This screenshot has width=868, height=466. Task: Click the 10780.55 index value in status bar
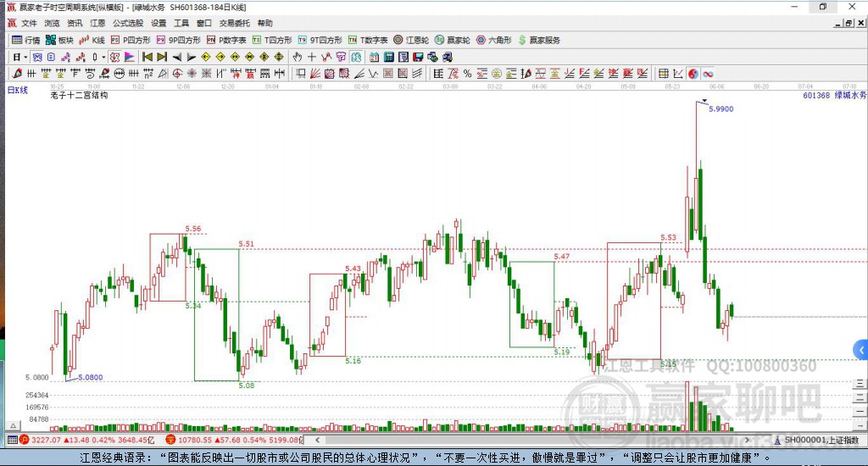point(195,440)
